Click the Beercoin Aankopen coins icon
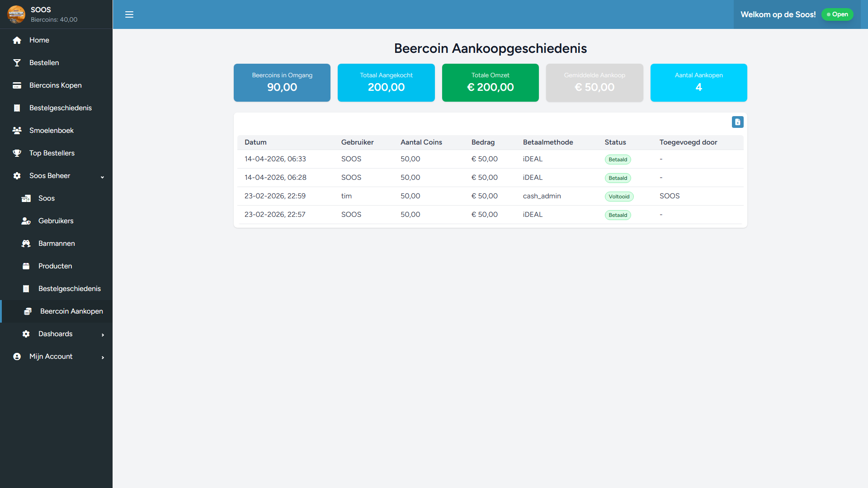The image size is (868, 488). point(28,311)
